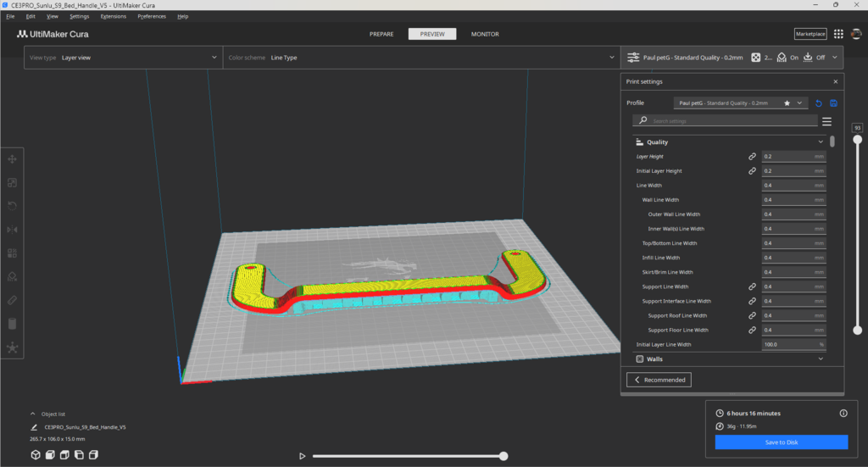
Task: Open the File menu
Action: pyautogui.click(x=10, y=17)
